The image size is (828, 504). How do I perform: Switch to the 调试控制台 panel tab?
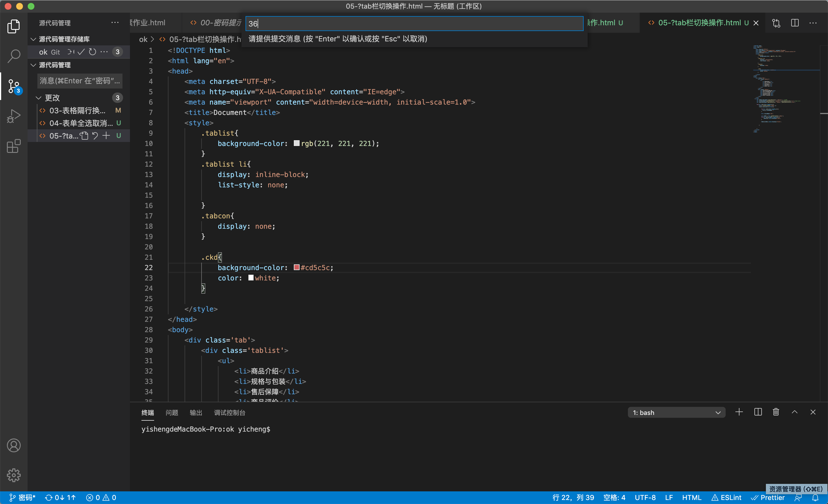coord(229,412)
